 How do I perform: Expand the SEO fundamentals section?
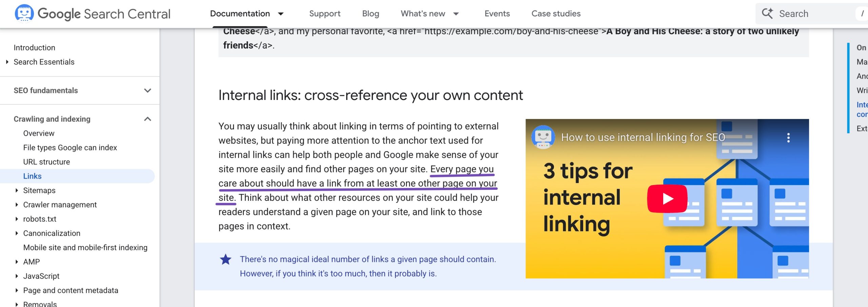[x=147, y=90]
